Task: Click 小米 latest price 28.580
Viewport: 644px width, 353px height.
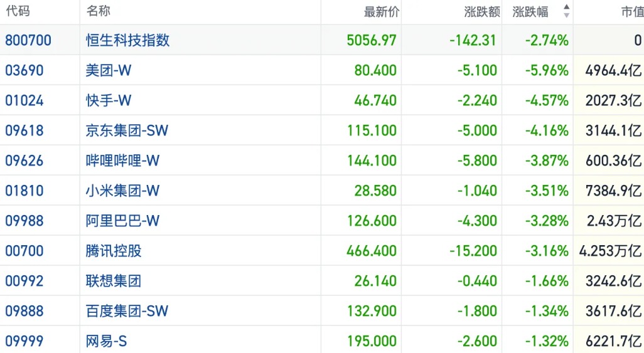Action: (375, 191)
